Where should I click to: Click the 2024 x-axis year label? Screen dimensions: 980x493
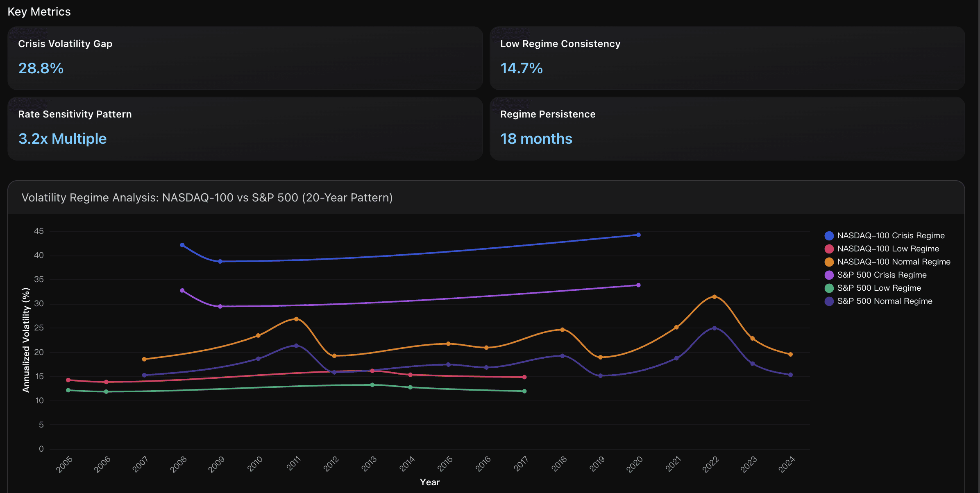(787, 464)
